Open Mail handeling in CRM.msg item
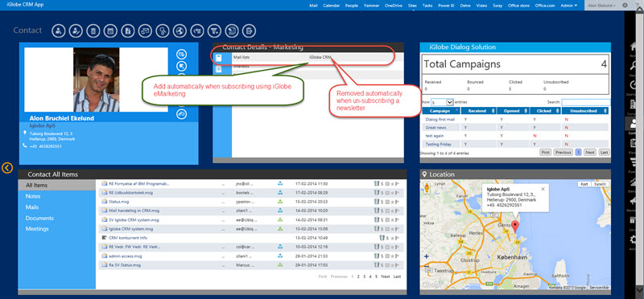The width and height of the screenshot is (644, 299). coord(134,211)
